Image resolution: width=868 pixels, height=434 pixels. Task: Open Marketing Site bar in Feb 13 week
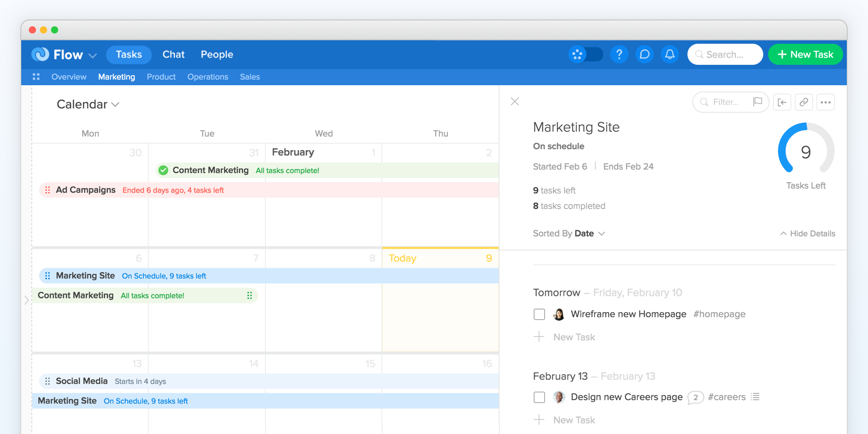point(265,401)
